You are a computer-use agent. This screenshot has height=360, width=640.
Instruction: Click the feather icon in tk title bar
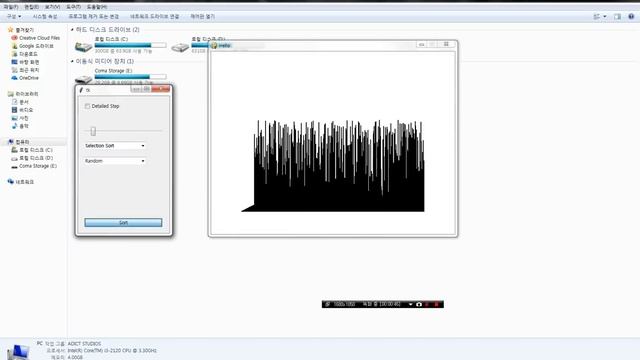pos(81,90)
